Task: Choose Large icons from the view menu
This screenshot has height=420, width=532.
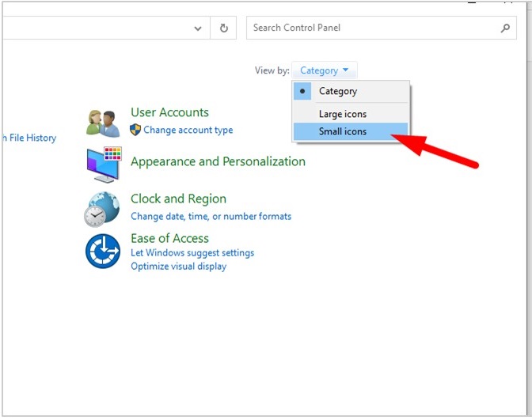Action: click(342, 114)
